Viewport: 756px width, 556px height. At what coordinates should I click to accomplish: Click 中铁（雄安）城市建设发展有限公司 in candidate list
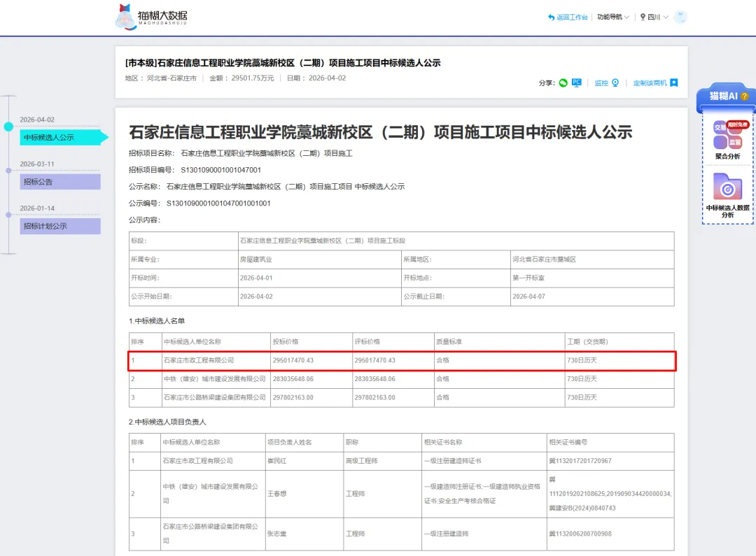(215, 378)
